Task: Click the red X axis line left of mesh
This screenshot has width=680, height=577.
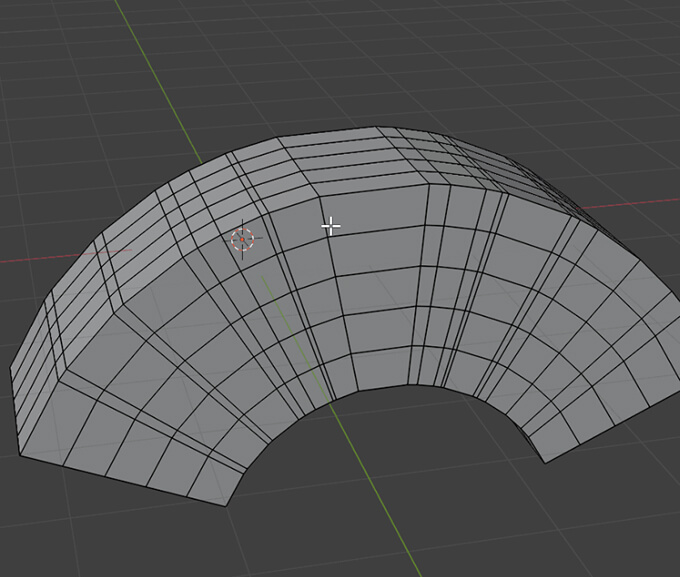Action: point(40,259)
